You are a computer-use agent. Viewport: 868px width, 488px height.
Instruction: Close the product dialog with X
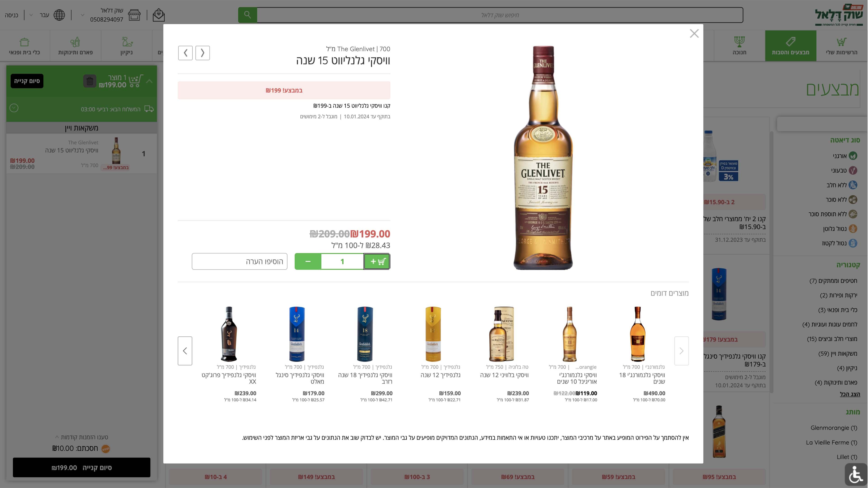click(694, 33)
